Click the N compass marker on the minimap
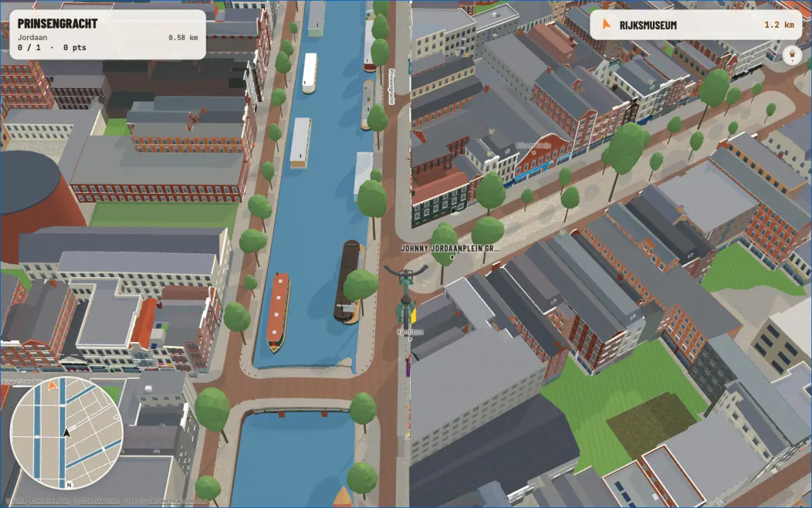 (x=68, y=485)
